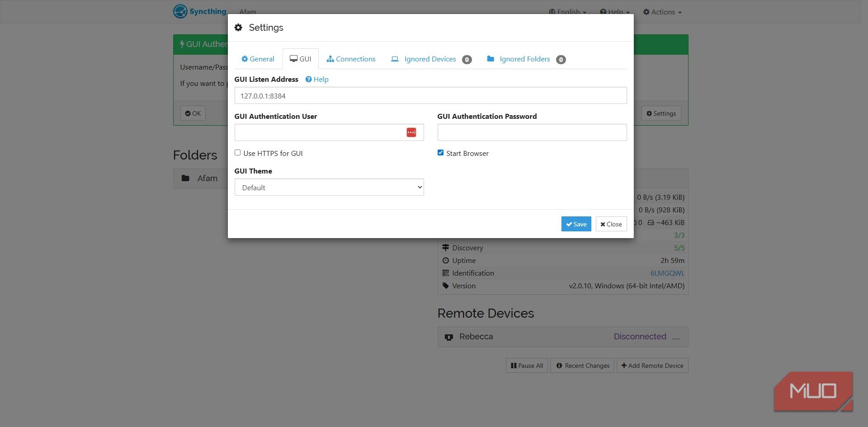
Task: Save the settings
Action: [x=576, y=224]
